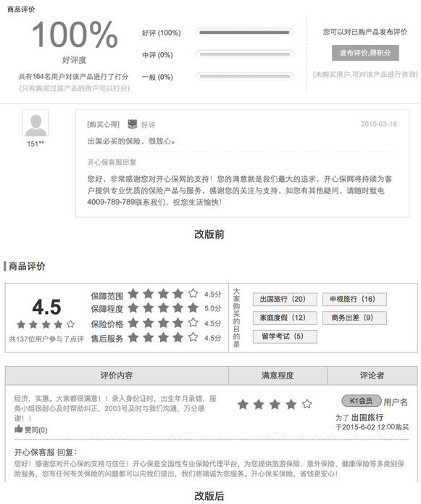Click the 出国必买的保险，很放心。 review text
This screenshot has height=504, width=421.
pos(131,141)
